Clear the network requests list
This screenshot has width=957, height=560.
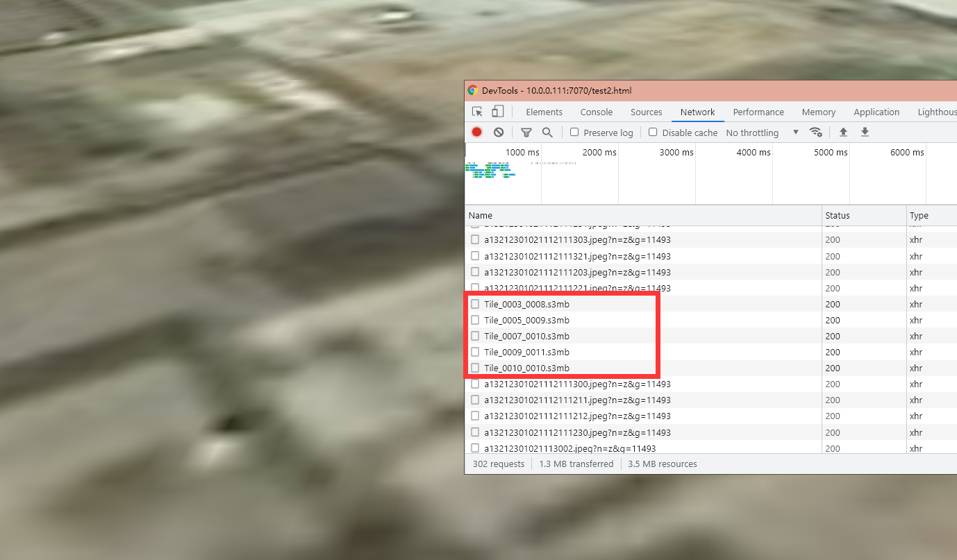point(498,132)
